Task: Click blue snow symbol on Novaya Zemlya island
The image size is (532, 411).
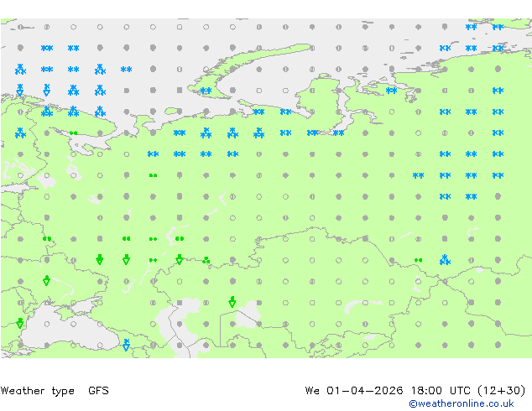Action: (x=206, y=91)
